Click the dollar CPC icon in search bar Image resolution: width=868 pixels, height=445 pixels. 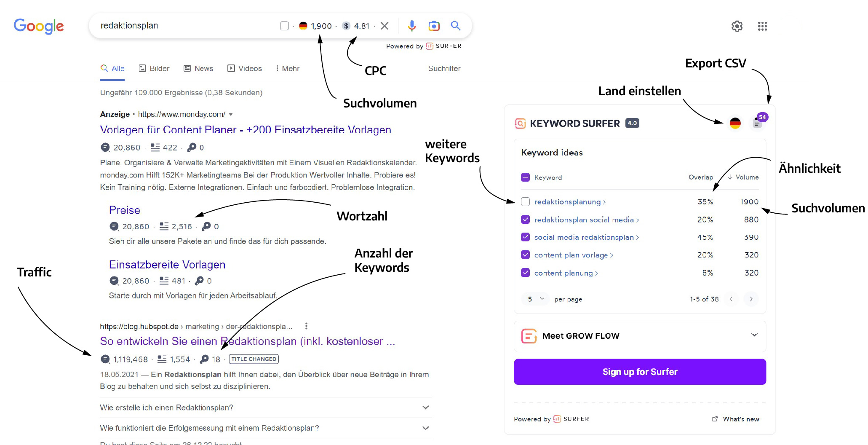[x=346, y=26]
